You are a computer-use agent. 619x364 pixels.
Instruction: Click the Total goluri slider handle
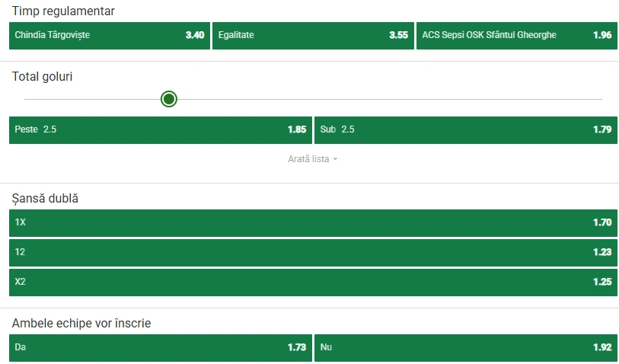169,99
